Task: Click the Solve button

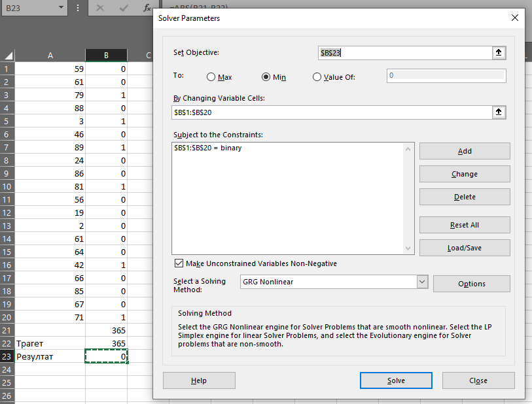Action: [396, 380]
